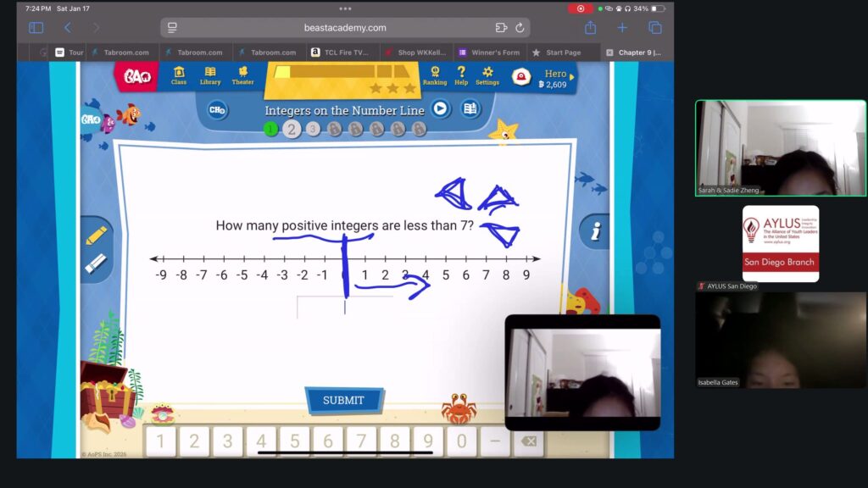Viewport: 868px width, 488px height.
Task: Open Settings gear in Beast Academy
Action: (487, 75)
